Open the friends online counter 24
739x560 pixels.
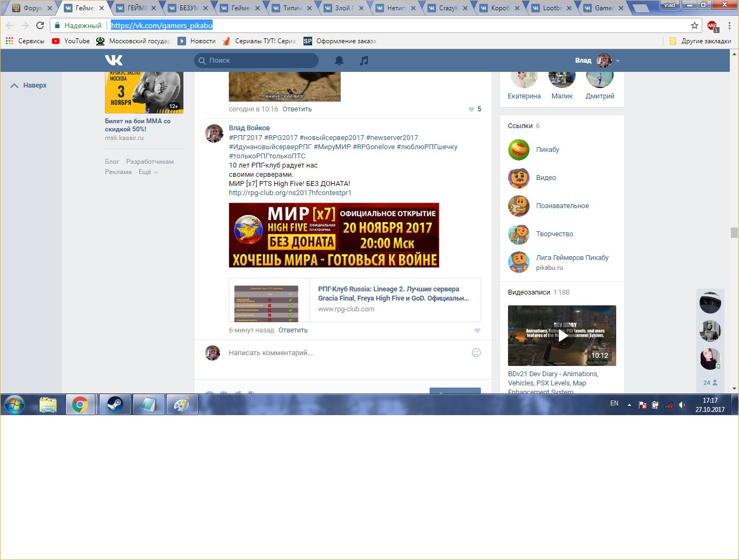[710, 382]
